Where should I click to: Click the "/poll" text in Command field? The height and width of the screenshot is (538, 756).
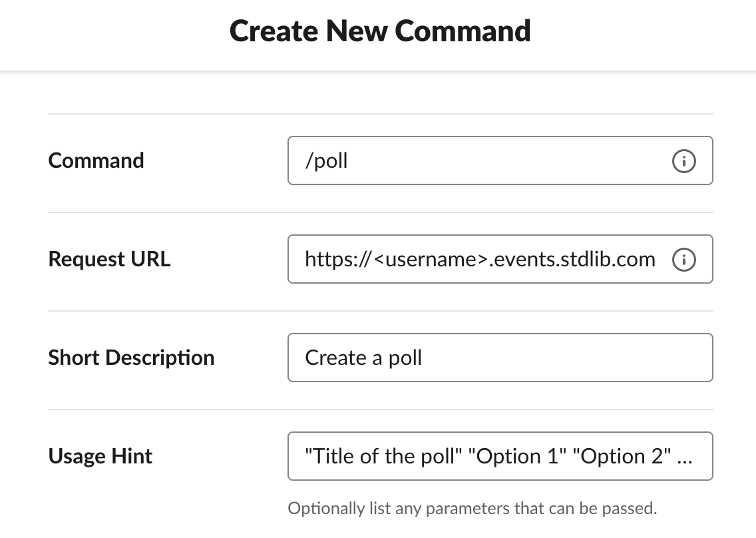click(x=326, y=161)
